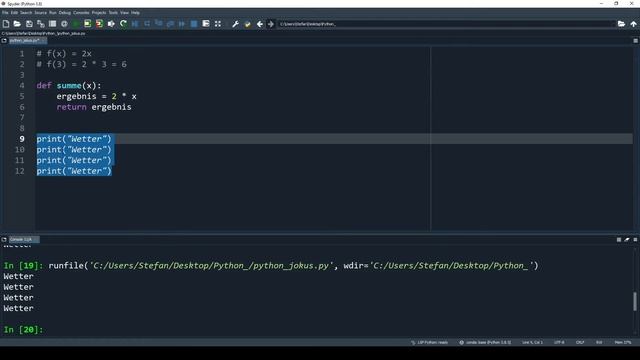Click the console vertical scrollbar thumb
The image size is (640, 360).
635,302
